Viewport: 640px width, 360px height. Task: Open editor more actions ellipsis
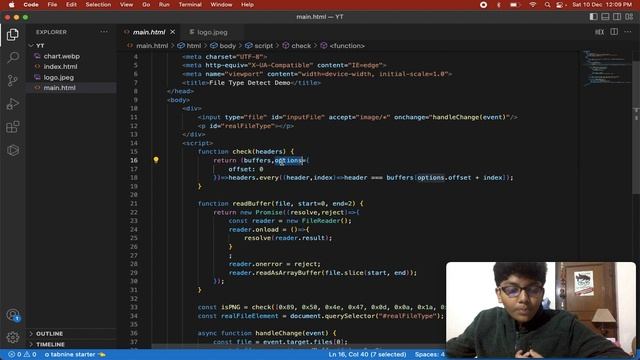click(x=628, y=32)
